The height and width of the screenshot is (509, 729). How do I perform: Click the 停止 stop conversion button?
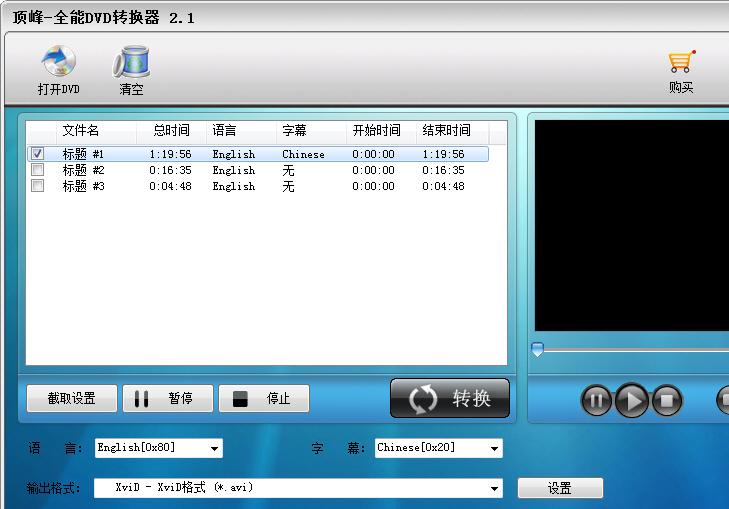264,399
